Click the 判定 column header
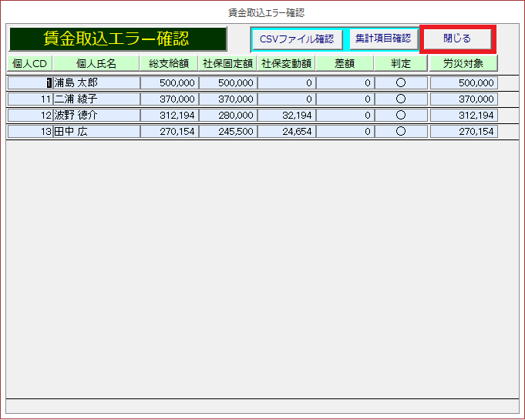 401,63
